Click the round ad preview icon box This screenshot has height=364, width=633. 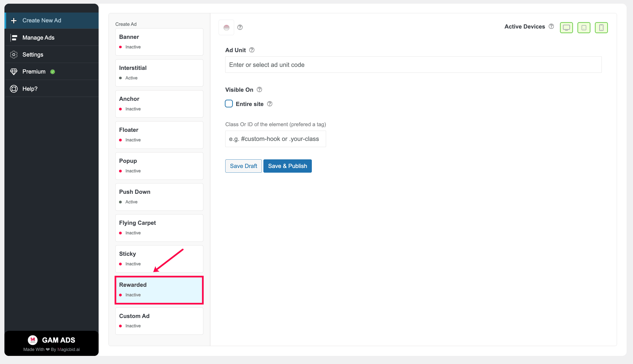(x=226, y=28)
